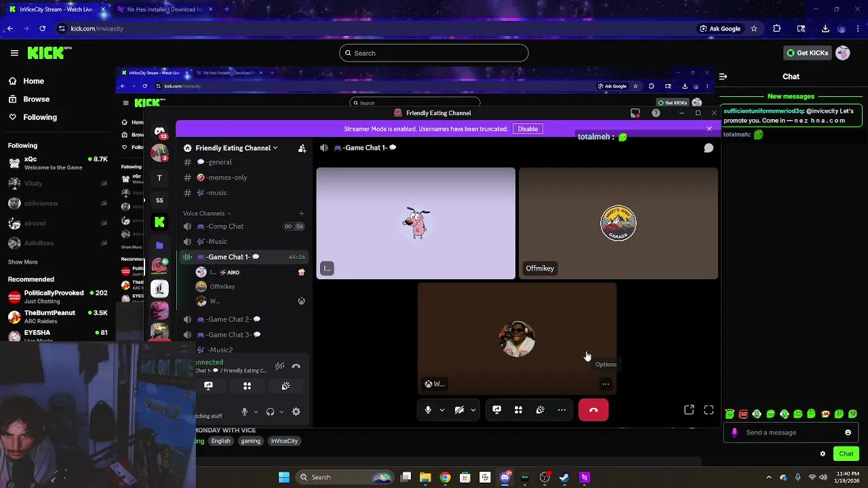Screen dimensions: 868x488
Task: Open the Kick main hamburger menu
Action: 14,53
